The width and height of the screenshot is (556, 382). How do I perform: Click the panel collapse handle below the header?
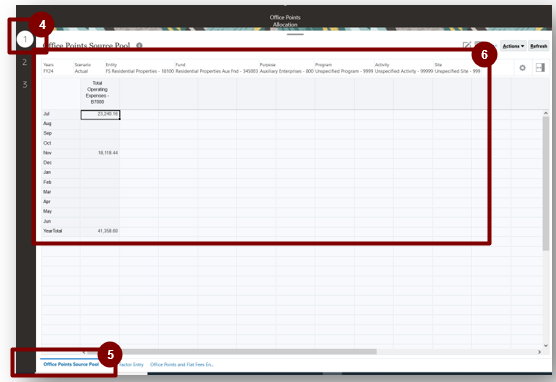click(295, 34)
